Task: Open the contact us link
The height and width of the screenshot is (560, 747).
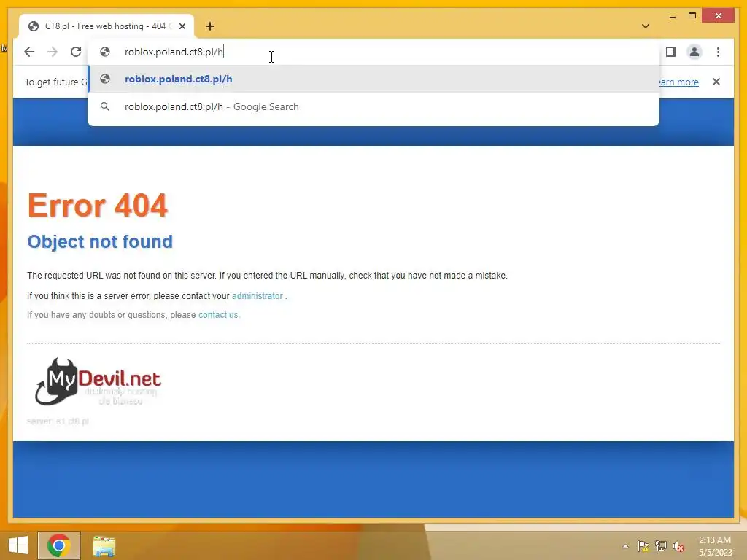Action: tap(218, 315)
